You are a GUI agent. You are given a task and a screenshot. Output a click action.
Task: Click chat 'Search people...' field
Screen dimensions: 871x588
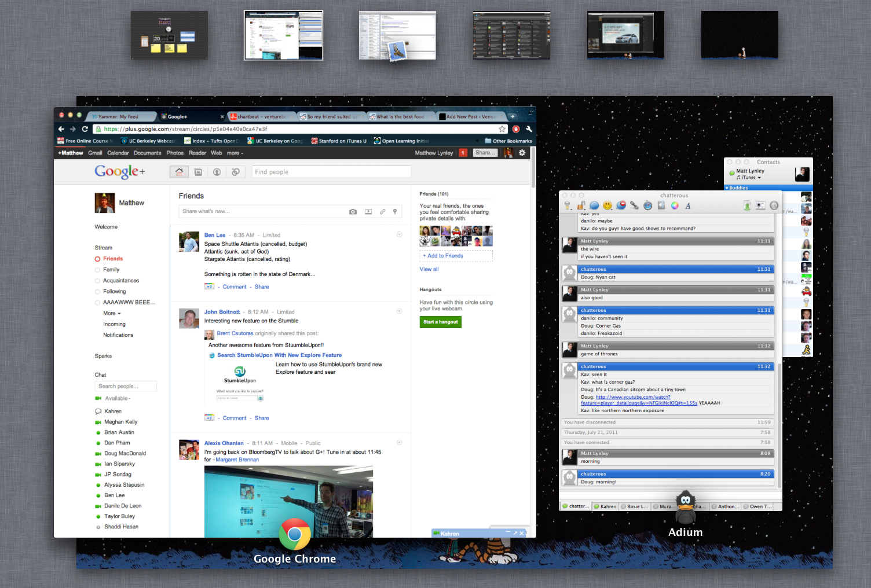click(126, 386)
